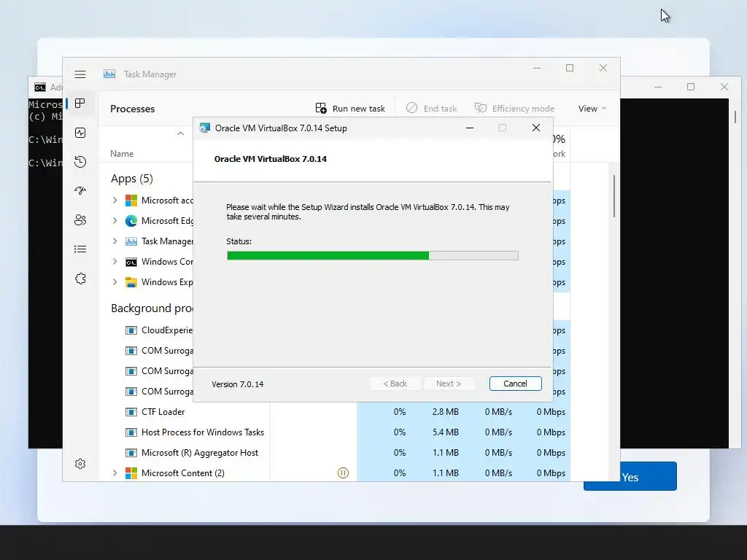747x560 pixels.
Task: Click the Background processes group heading
Action: (x=152, y=308)
